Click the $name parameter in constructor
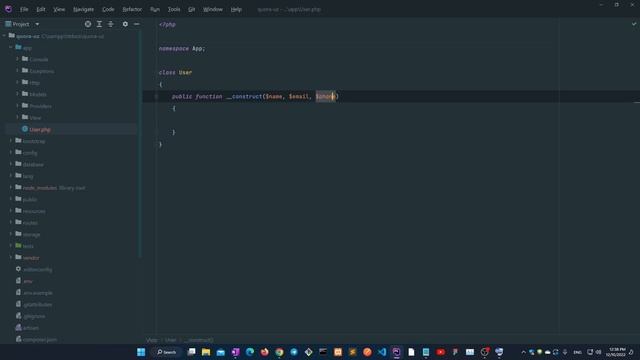Screen dimensions: 640x360 click(274, 96)
